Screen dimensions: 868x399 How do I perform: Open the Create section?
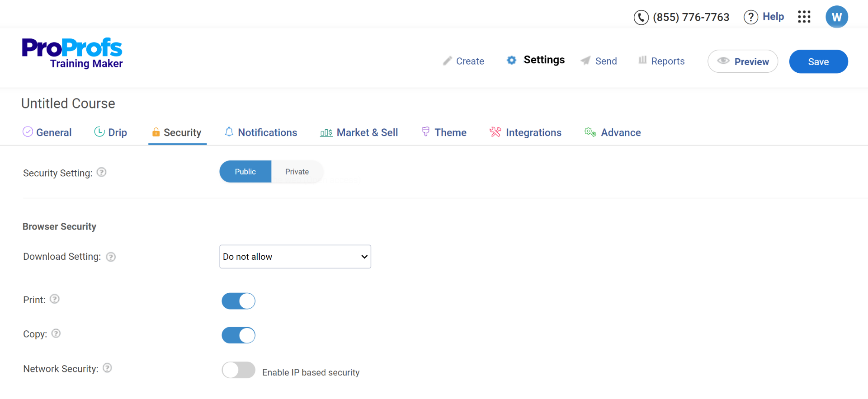[x=463, y=61]
